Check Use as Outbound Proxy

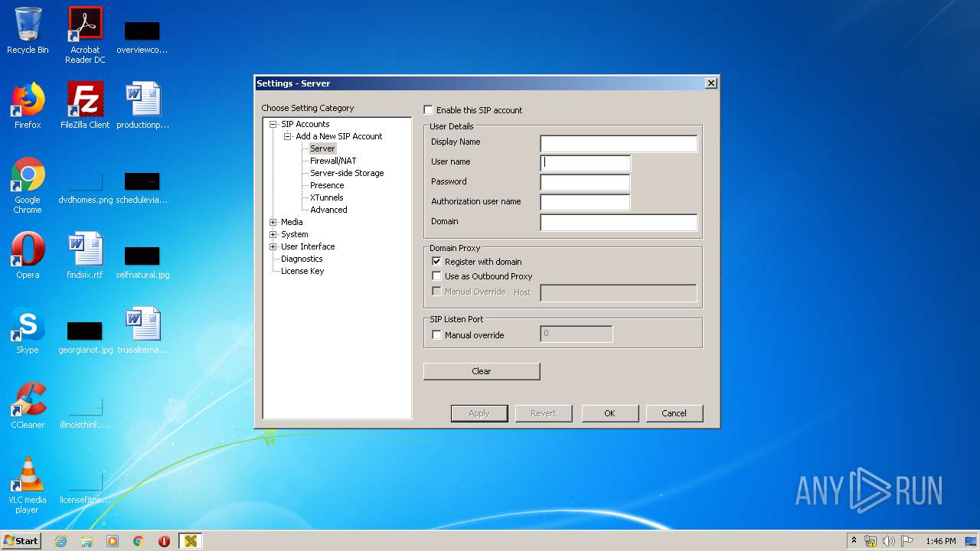pyautogui.click(x=436, y=276)
